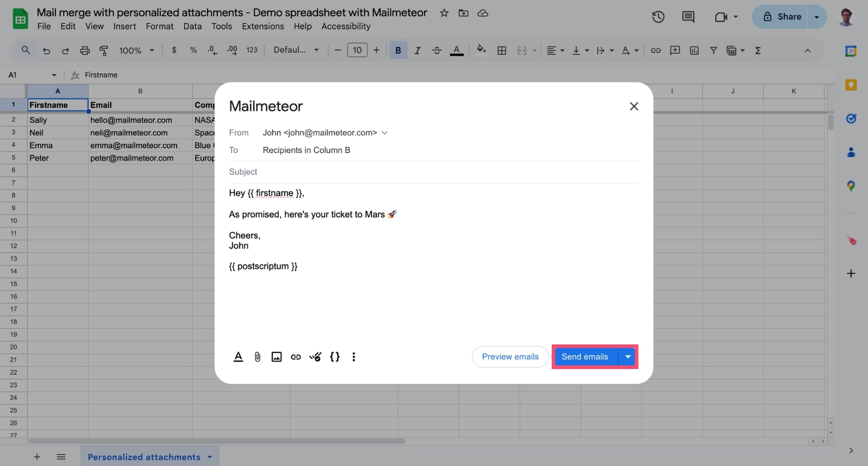The width and height of the screenshot is (868, 466).
Task: Click the functions sigma icon
Action: (x=758, y=50)
